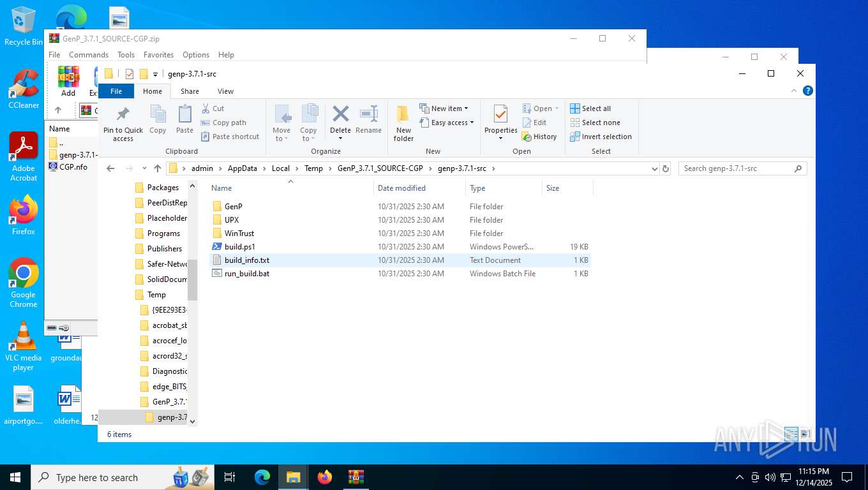Switch to the Share ribbon tab
Screen dimensions: 868x490
click(x=190, y=91)
